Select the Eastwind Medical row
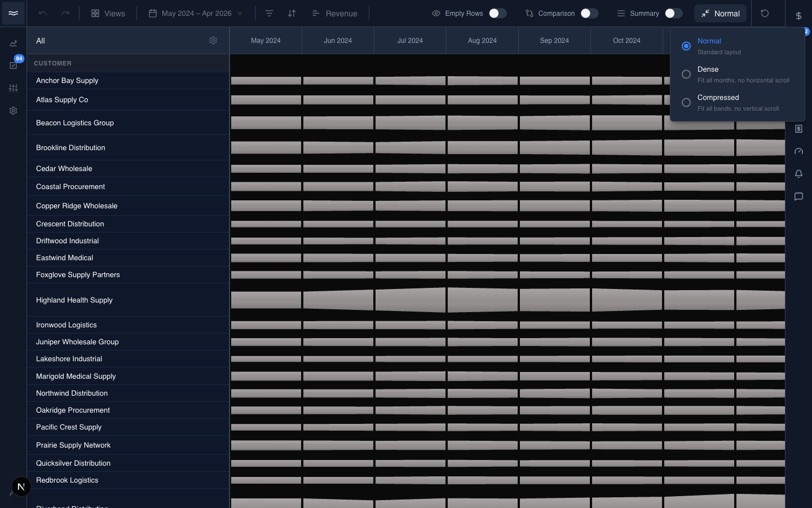This screenshot has width=812, height=508. pos(128,258)
